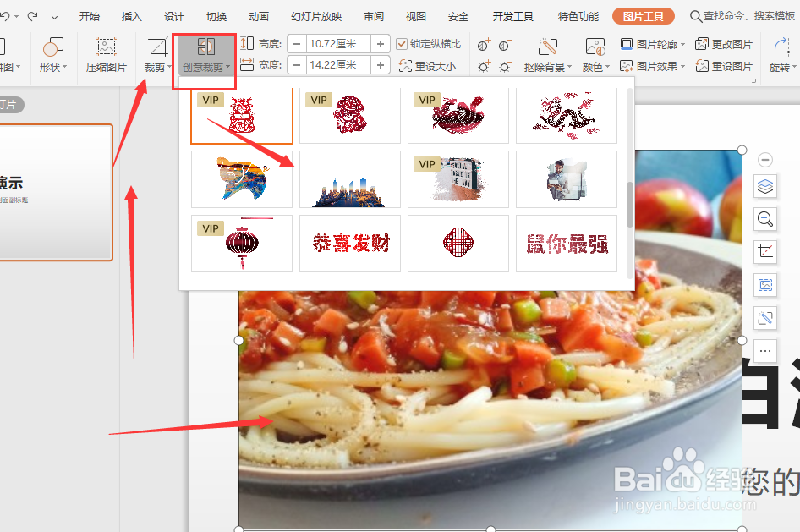Select the 恭喜发财 creative crop shape

(x=349, y=244)
